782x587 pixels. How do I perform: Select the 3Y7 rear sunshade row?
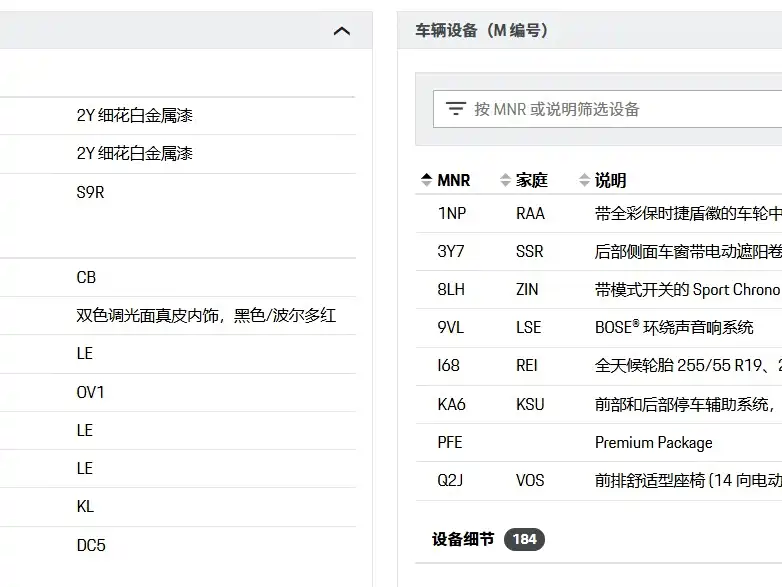pyautogui.click(x=600, y=252)
